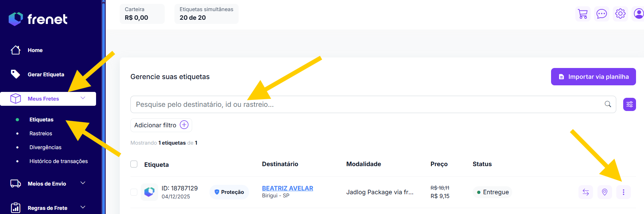The height and width of the screenshot is (214, 644).
Task: Click the tracking location pin icon
Action: 604,192
